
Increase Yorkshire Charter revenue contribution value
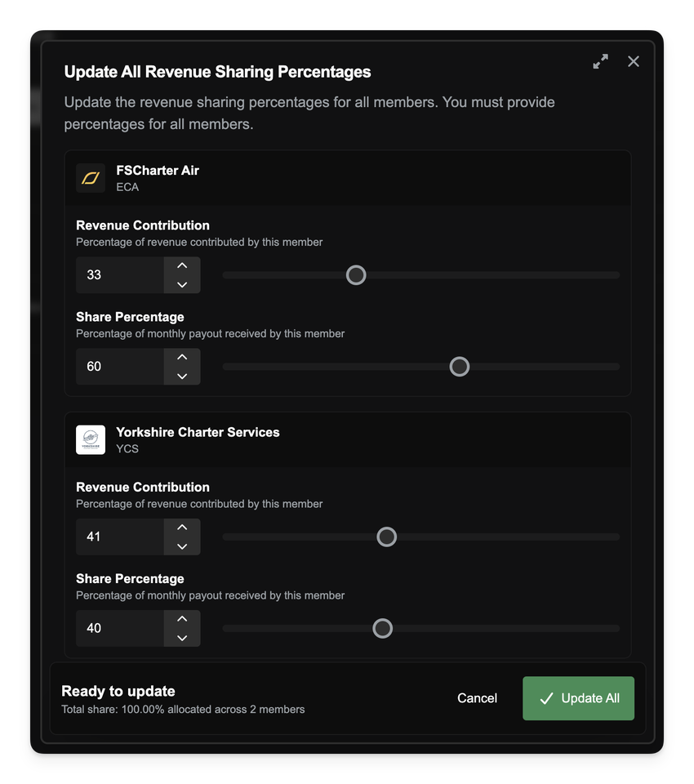[182, 528]
